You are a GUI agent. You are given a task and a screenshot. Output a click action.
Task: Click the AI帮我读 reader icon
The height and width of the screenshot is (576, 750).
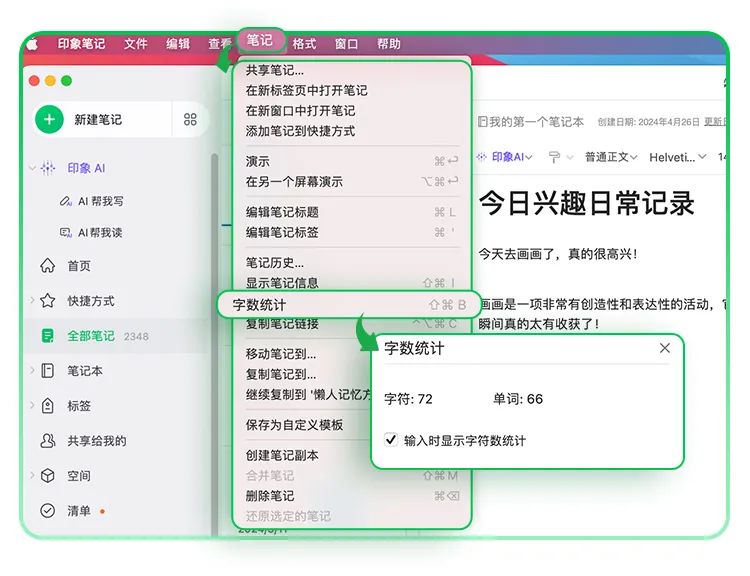[x=65, y=233]
